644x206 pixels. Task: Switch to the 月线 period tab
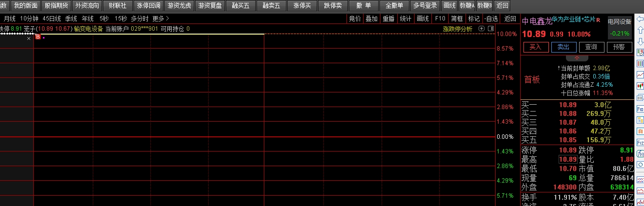pyautogui.click(x=9, y=19)
